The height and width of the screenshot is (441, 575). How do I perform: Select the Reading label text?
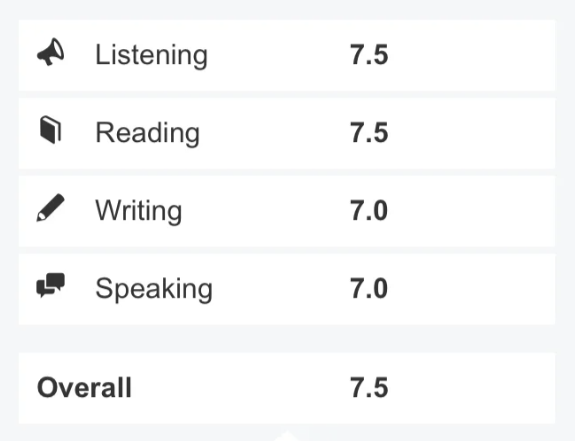coord(147,133)
